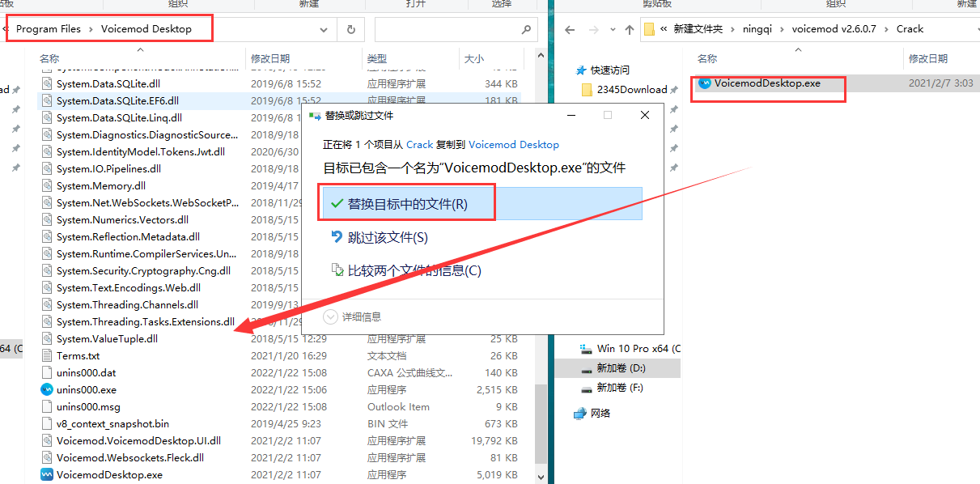The image size is (980, 484).
Task: Click the unins000.exe Voicemod icon
Action: click(47, 389)
